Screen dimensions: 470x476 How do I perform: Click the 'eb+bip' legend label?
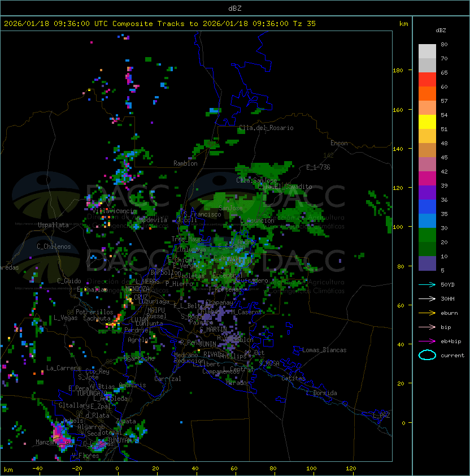451,341
